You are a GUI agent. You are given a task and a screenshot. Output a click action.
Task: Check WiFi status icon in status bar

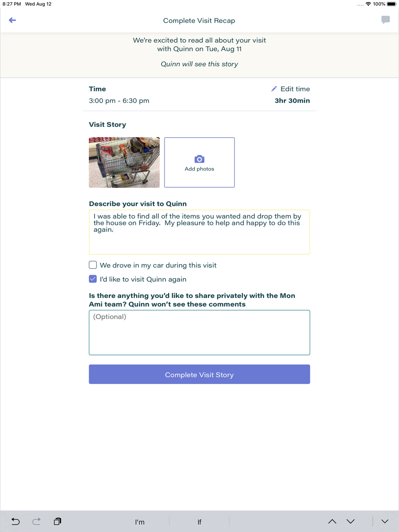tap(368, 4)
